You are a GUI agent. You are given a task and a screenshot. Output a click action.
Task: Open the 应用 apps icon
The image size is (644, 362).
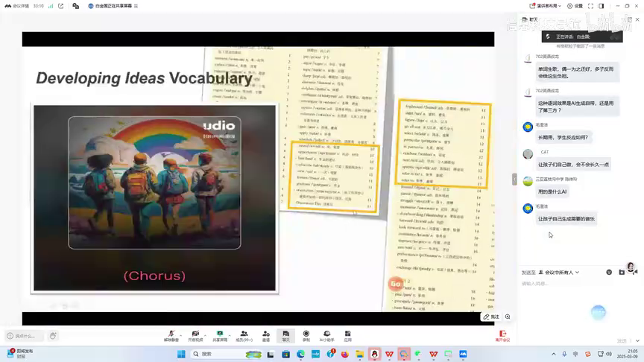click(347, 335)
